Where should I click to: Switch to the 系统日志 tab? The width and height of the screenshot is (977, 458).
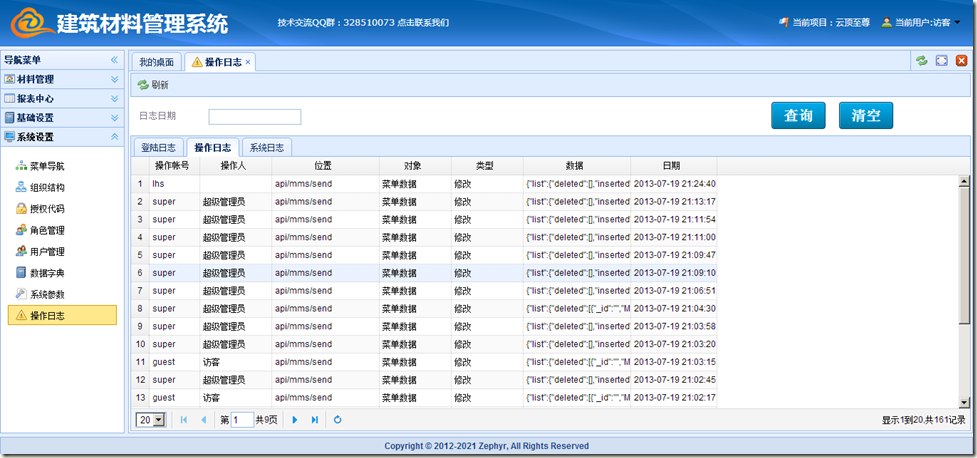coord(267,147)
